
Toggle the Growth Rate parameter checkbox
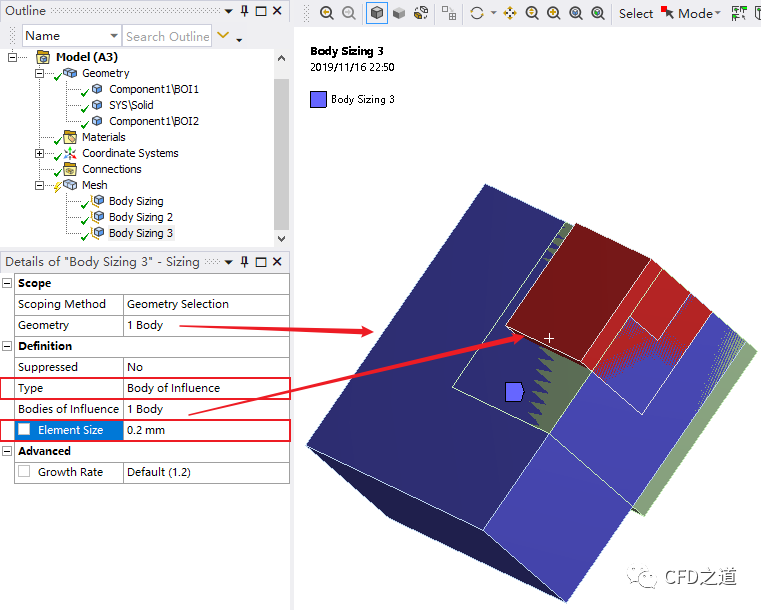(x=23, y=472)
